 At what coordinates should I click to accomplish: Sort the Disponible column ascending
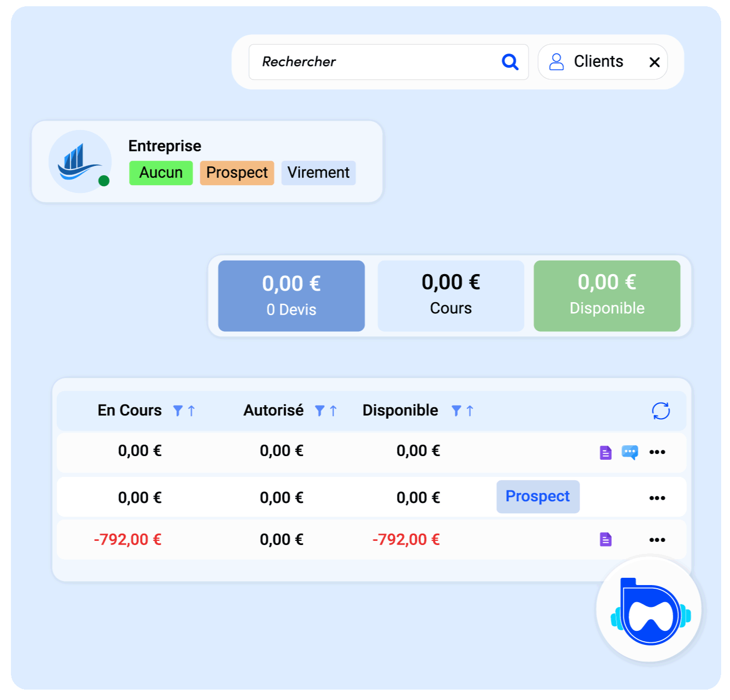click(x=470, y=411)
